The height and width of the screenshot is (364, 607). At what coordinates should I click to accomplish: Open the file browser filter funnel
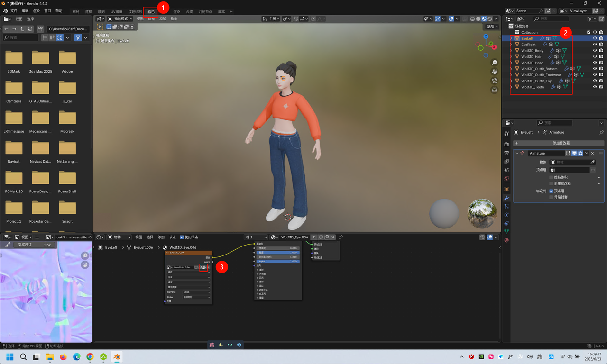pos(78,37)
